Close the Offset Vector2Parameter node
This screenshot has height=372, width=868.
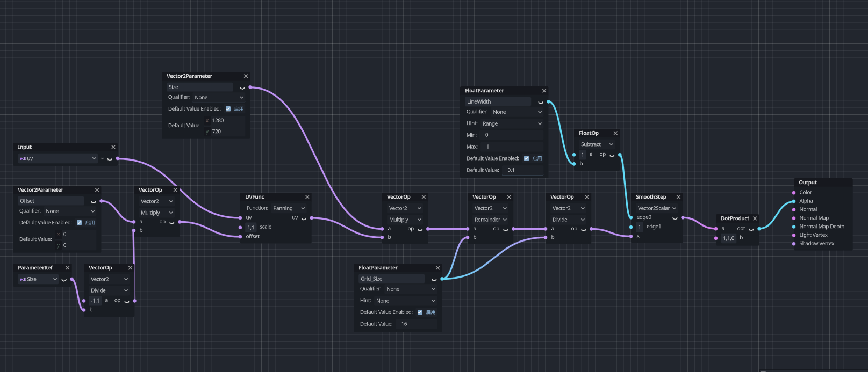click(97, 190)
